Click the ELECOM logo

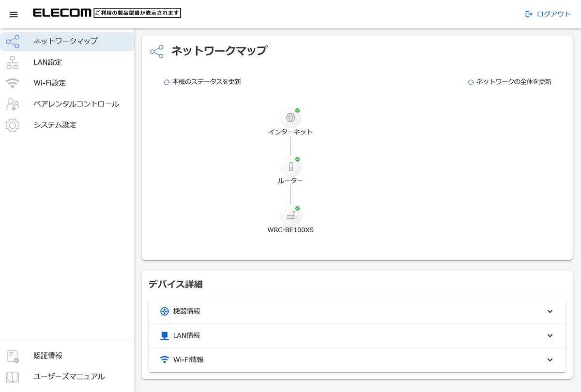(61, 13)
